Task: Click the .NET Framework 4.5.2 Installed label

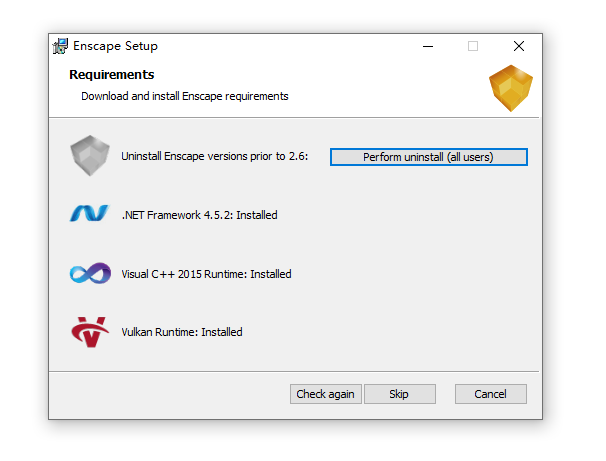Action: (199, 215)
